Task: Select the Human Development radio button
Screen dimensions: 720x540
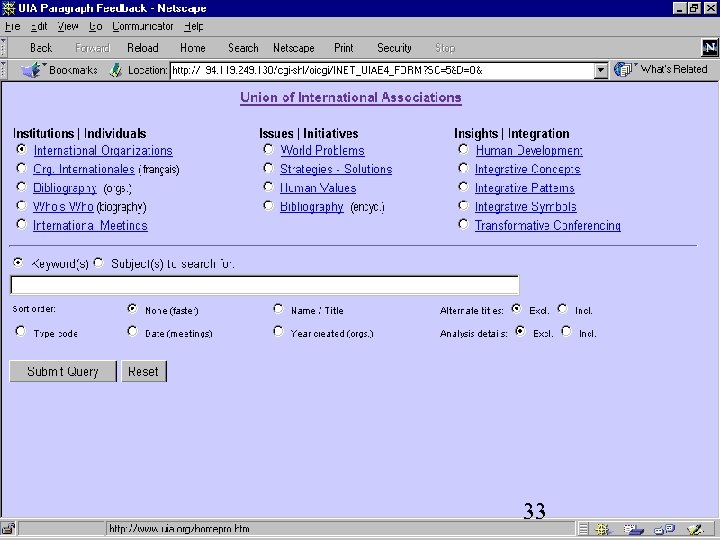Action: 463,149
